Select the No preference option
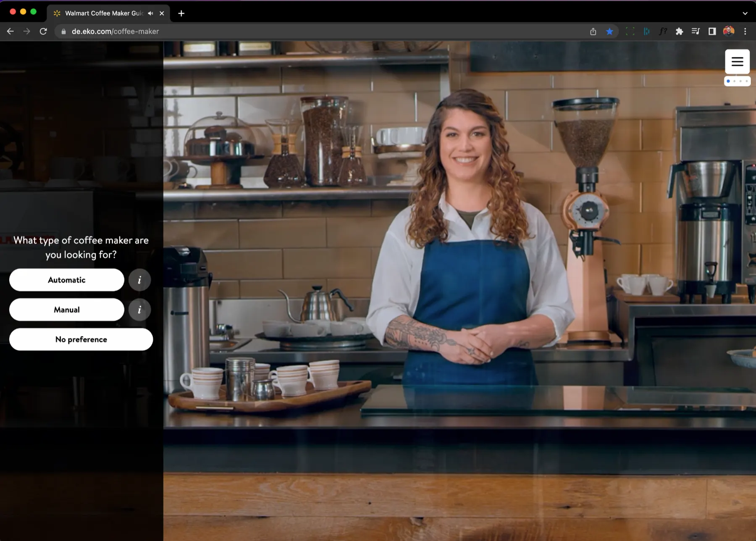The image size is (756, 541). tap(81, 339)
